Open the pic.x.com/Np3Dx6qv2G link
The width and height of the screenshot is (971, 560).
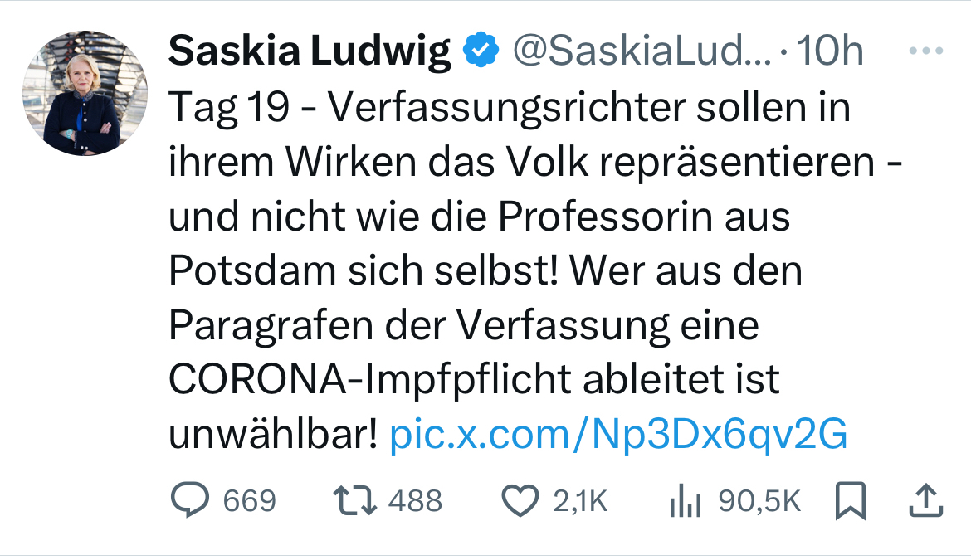[618, 433]
